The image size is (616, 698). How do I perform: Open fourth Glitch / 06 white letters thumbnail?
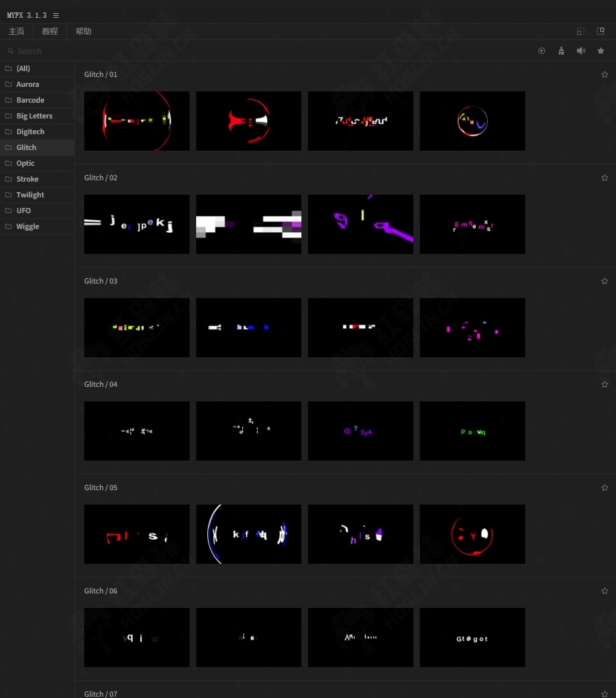click(472, 637)
